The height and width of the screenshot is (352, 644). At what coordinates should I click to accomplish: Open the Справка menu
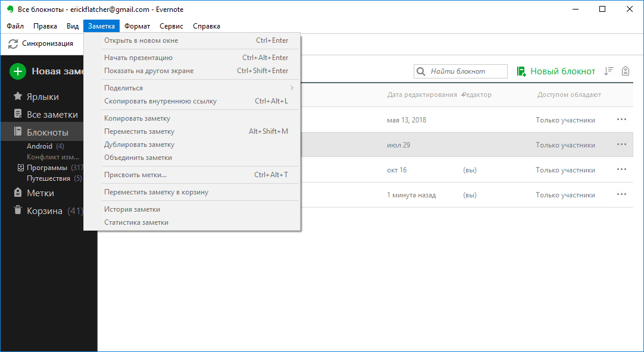pos(207,26)
